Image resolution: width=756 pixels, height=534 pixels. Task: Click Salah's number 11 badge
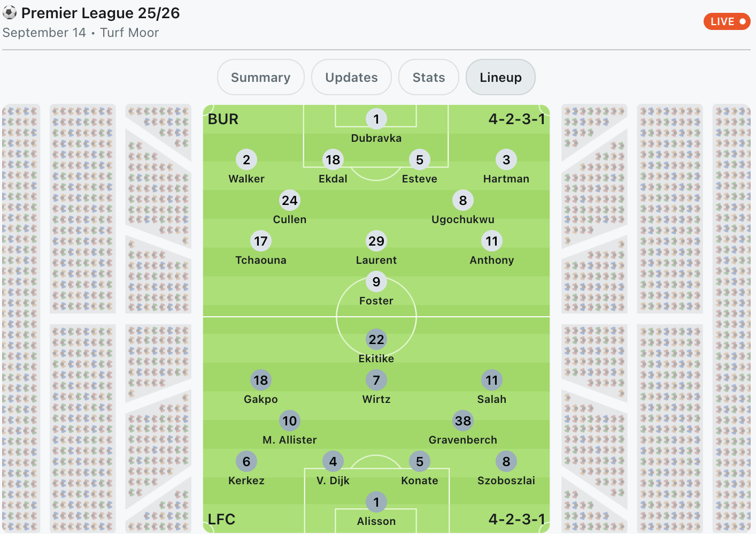492,380
